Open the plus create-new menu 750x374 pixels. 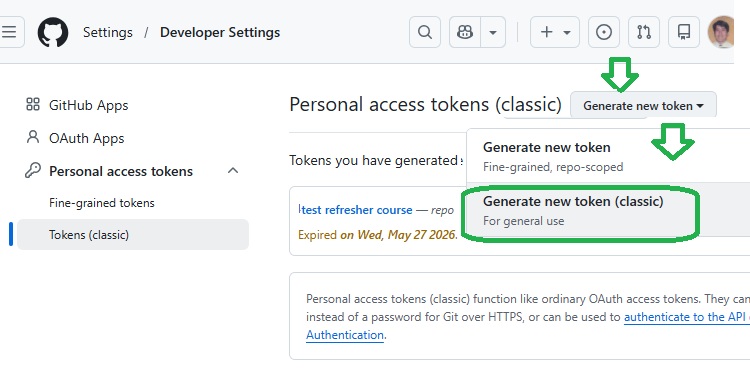555,32
